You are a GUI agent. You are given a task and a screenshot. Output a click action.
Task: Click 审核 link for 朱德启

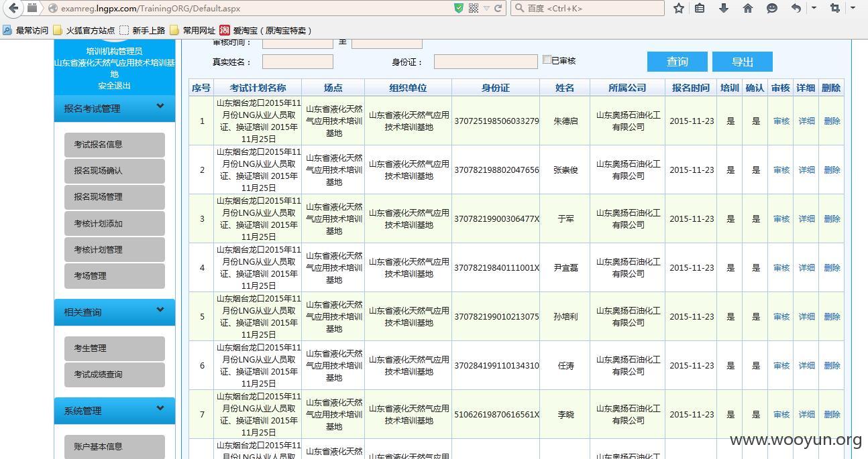pos(781,121)
